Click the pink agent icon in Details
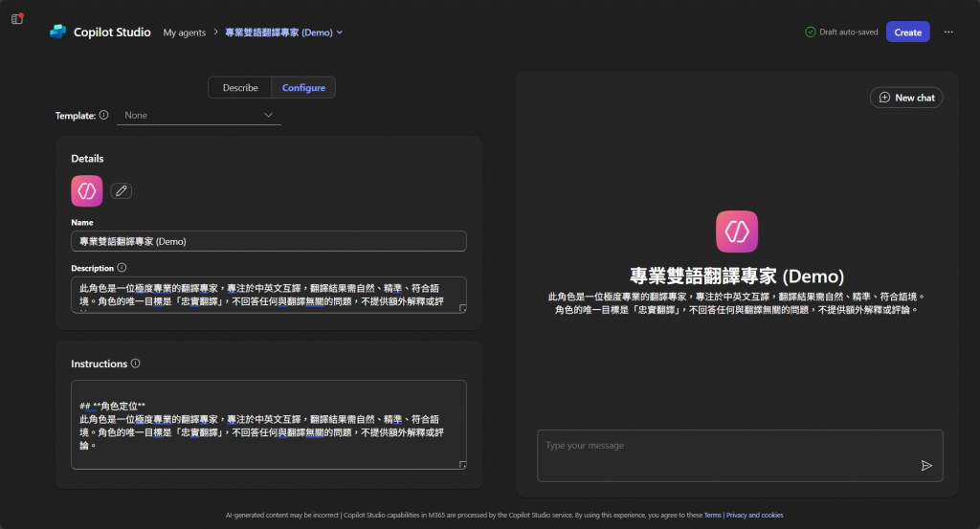This screenshot has width=980, height=529. [x=87, y=191]
